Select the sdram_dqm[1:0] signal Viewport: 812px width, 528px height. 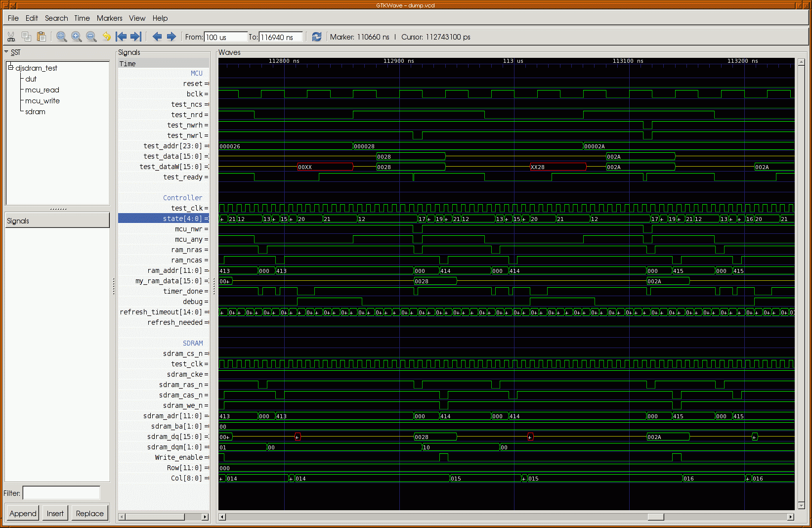click(x=174, y=447)
